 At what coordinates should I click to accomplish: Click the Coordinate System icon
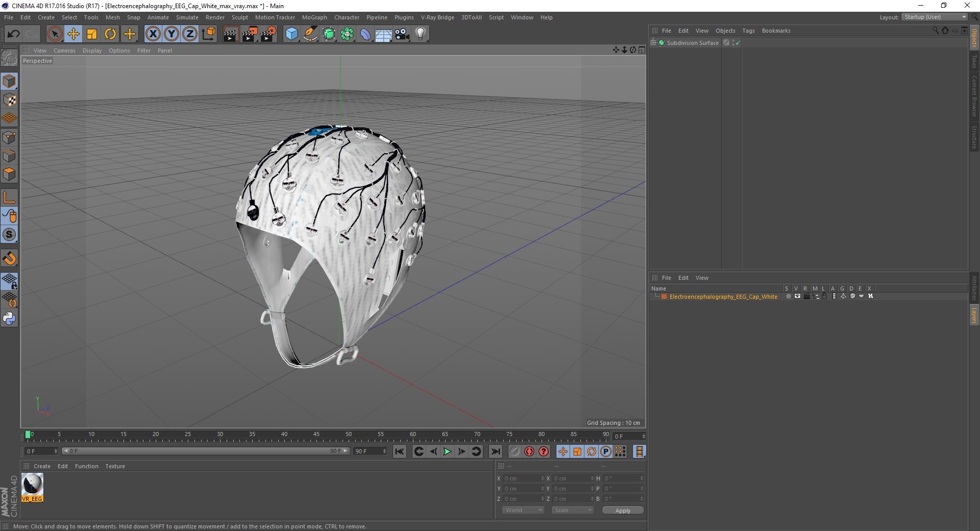click(x=208, y=34)
